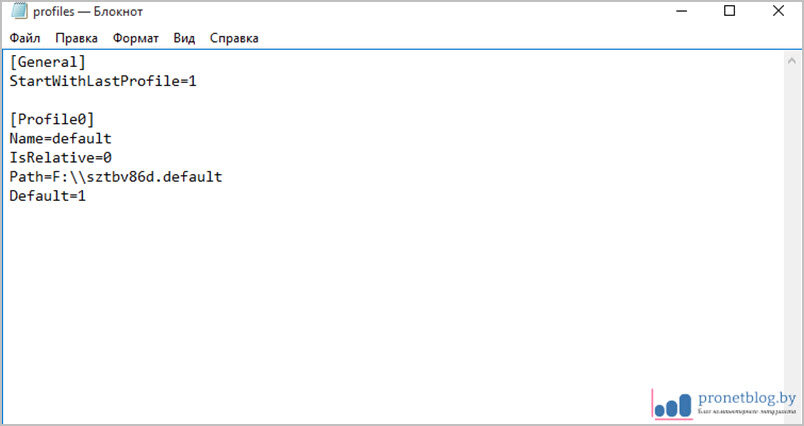Open the Правка menu

[76, 38]
